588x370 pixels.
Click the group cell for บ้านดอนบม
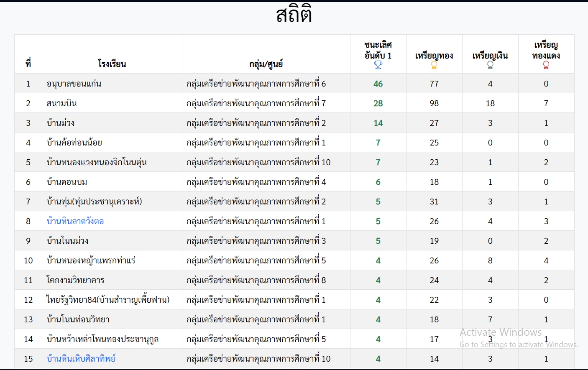pos(266,182)
